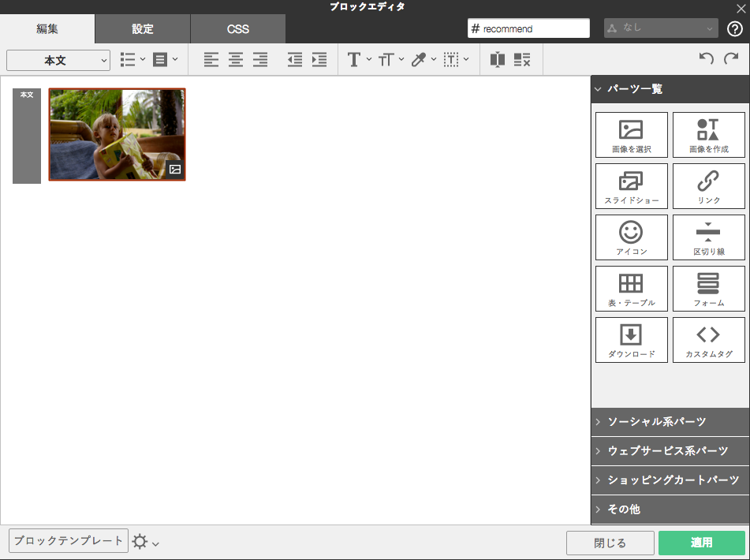Viewport: 750px width, 560px height.
Task: Align text to the right
Action: click(260, 60)
